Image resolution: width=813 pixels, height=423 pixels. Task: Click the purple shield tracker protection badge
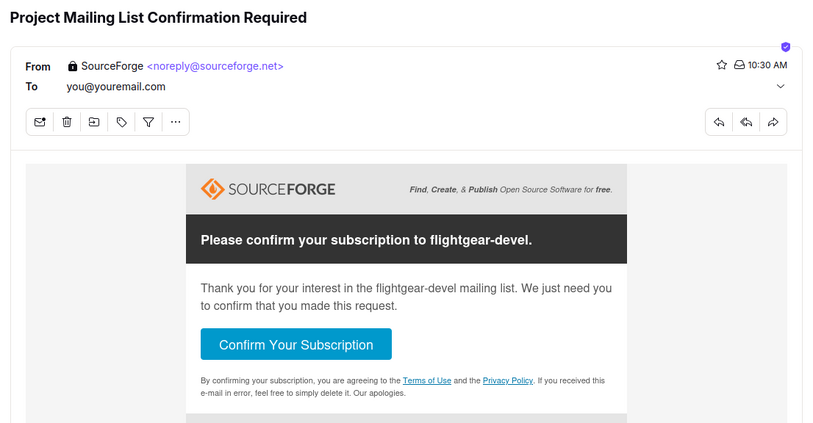(x=786, y=47)
